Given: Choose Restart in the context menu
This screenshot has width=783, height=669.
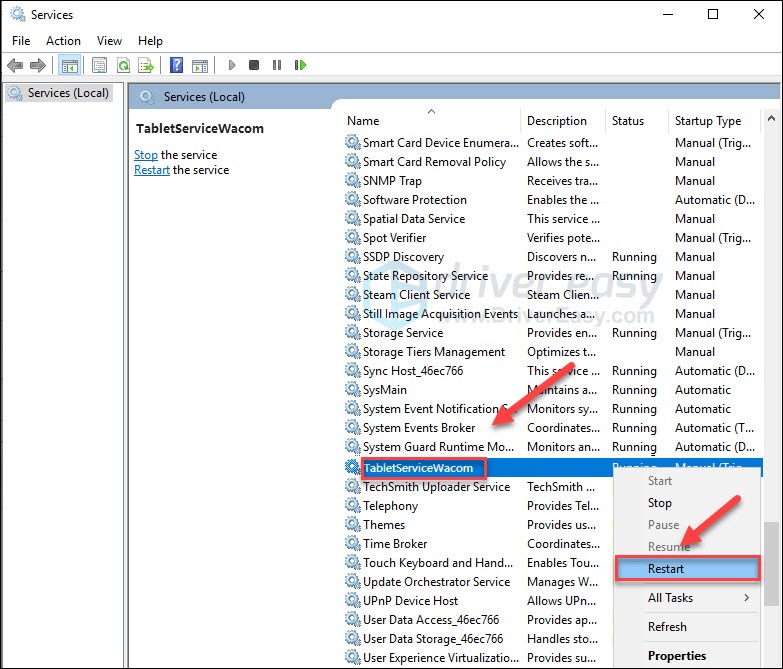Looking at the screenshot, I should pos(666,569).
